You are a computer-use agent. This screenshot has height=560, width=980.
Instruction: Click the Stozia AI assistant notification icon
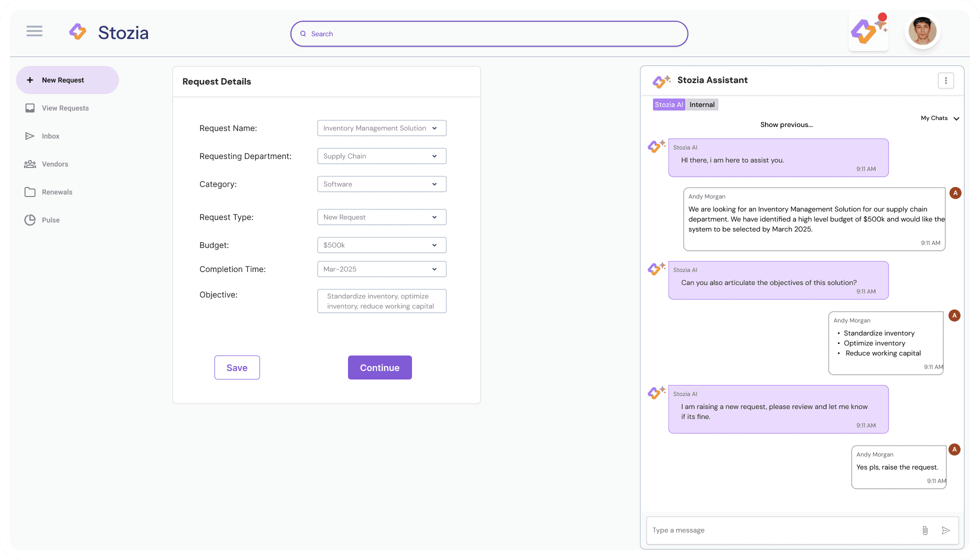868,31
